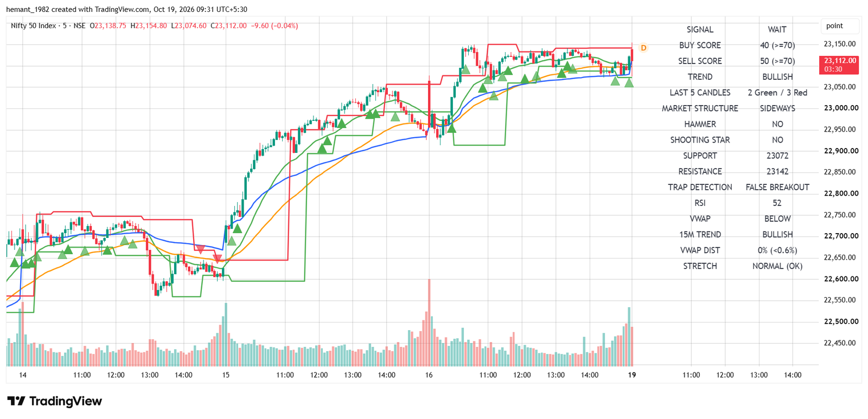Click the bold date label 19 on time axis
The height and width of the screenshot is (419, 868).
631,375
